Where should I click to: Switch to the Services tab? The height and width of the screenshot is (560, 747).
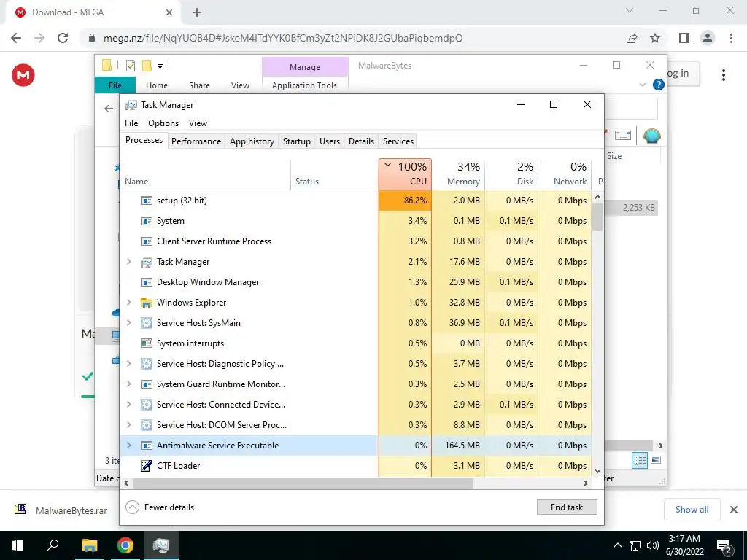(x=398, y=141)
